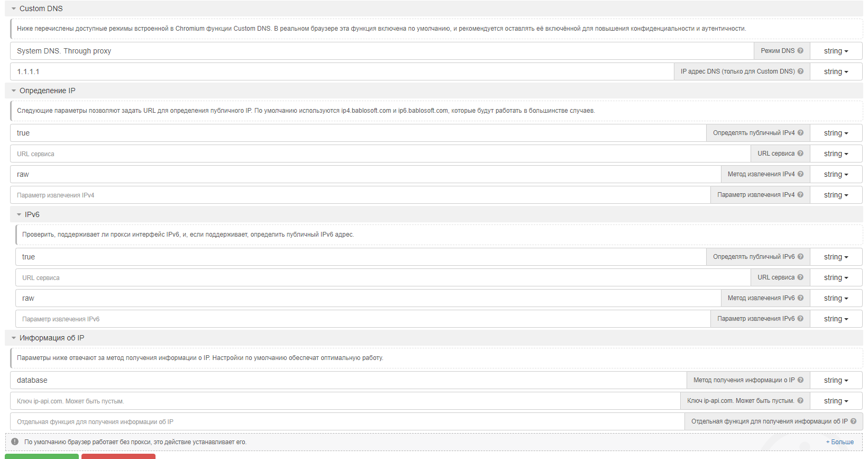Viewport: 868px width, 459px height.
Task: Click help icon beside Определять публичный IPv6
Action: [800, 257]
